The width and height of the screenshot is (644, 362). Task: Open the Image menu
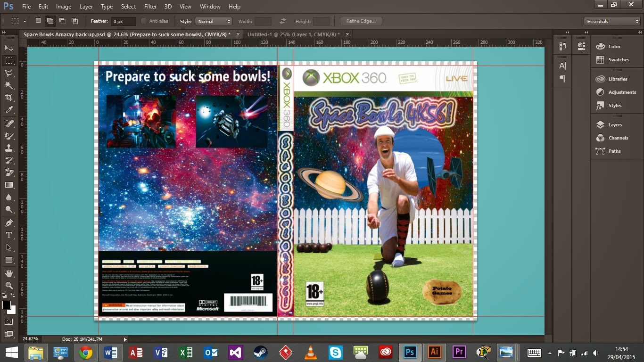coord(64,7)
